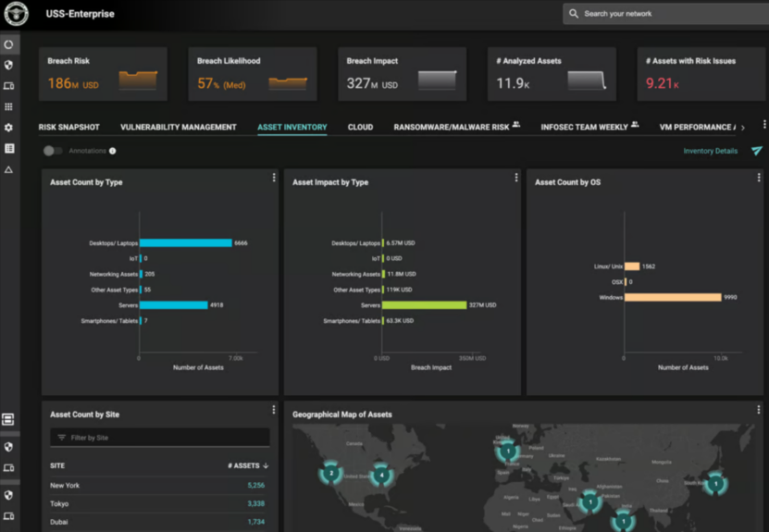Viewport: 769px width, 532px height.
Task: Open kebab menu of Geographical Map of Assets
Action: click(x=759, y=410)
